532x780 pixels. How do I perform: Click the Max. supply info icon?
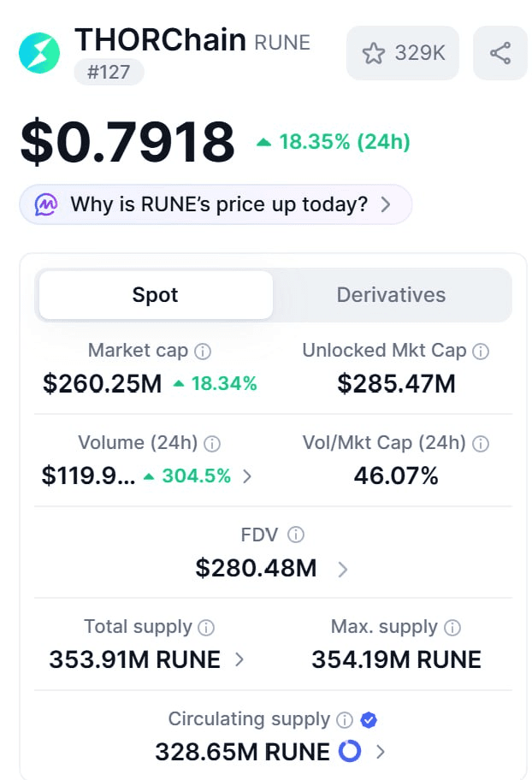pyautogui.click(x=452, y=628)
